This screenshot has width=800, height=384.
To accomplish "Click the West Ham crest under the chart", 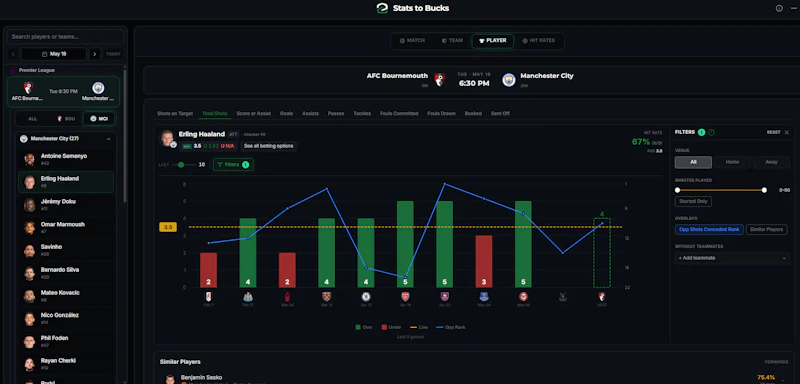I will pos(327,296).
